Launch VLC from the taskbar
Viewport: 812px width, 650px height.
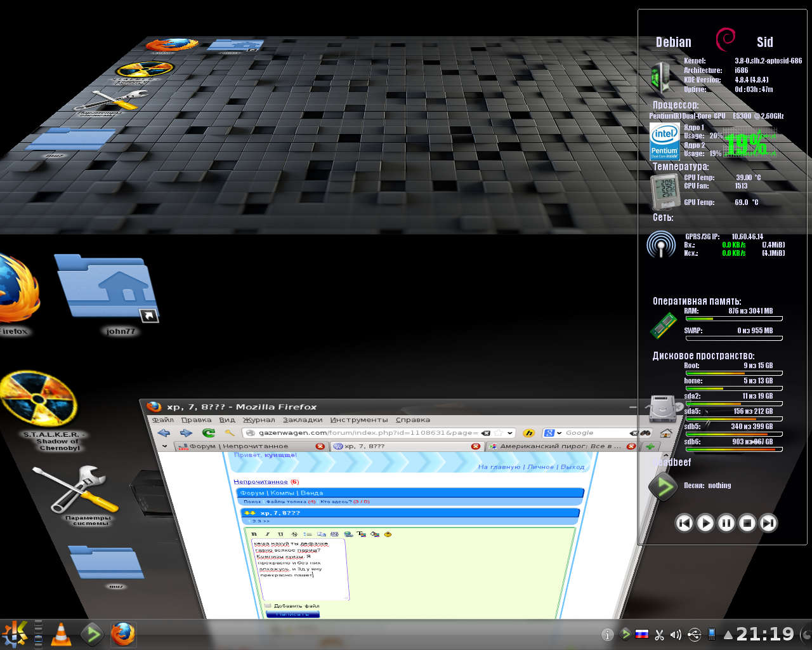click(x=61, y=633)
